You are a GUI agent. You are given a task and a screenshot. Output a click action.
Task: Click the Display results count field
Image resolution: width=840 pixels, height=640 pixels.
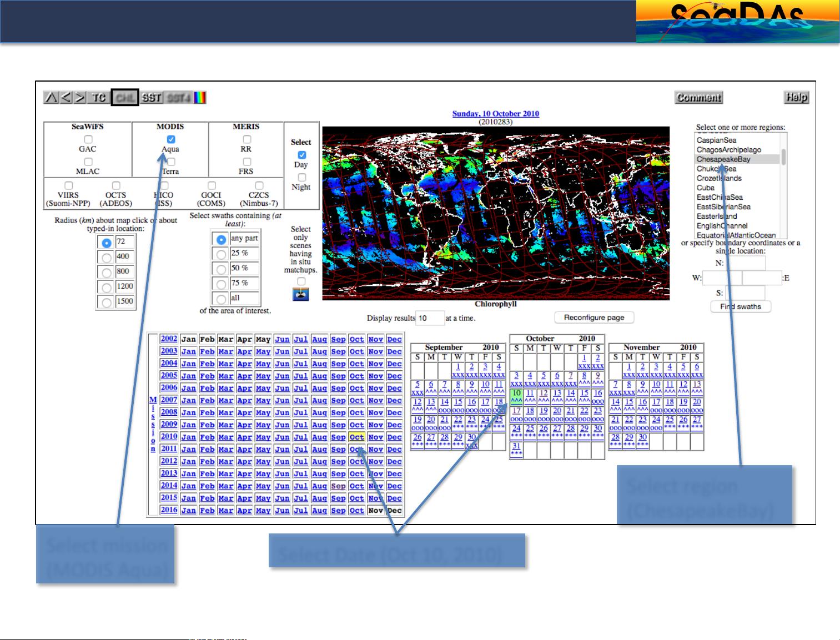pos(430,318)
